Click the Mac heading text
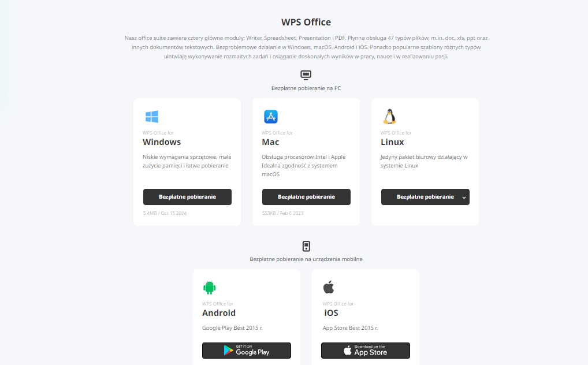 click(270, 142)
